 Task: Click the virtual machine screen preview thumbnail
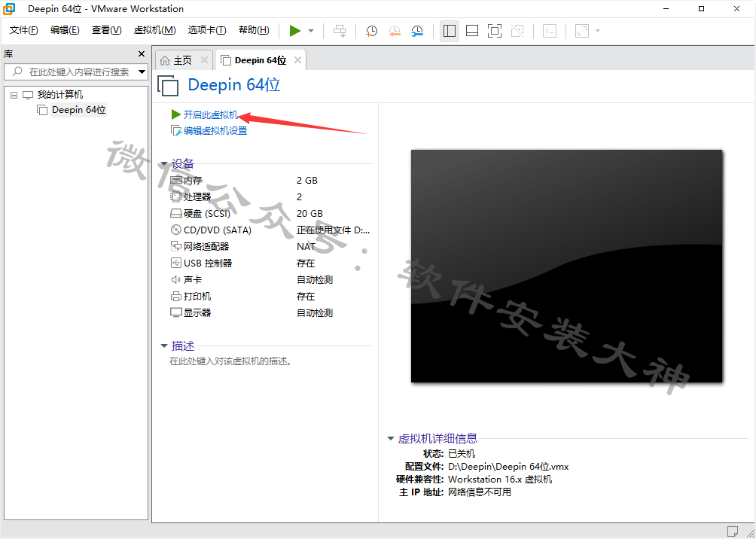coord(566,266)
